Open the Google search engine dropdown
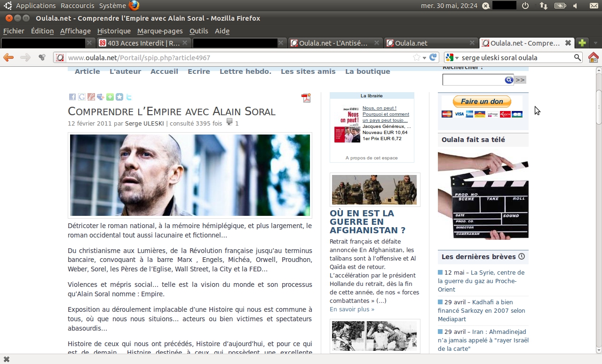This screenshot has height=364, width=602. tap(451, 57)
